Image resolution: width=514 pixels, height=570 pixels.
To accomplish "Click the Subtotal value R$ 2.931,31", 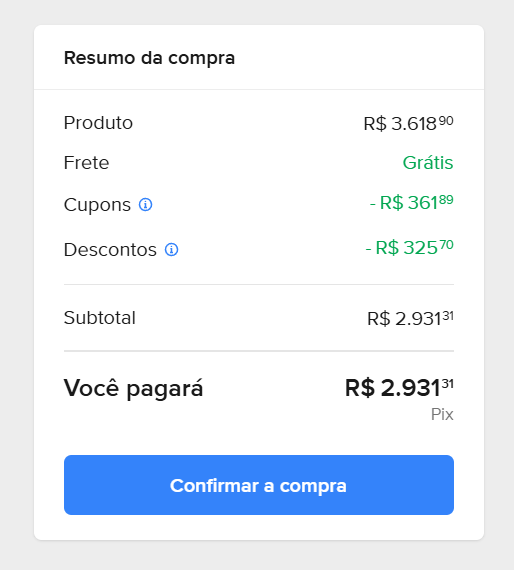I will click(x=410, y=318).
